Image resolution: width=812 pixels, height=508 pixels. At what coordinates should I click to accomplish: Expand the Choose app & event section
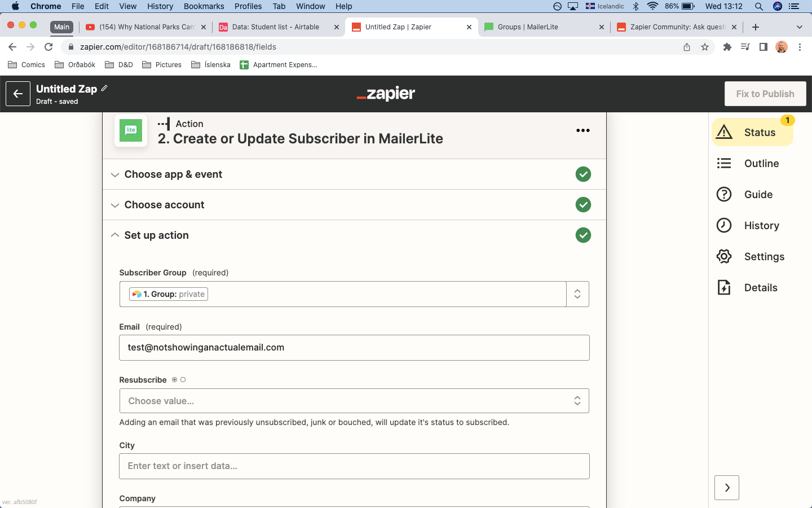354,174
